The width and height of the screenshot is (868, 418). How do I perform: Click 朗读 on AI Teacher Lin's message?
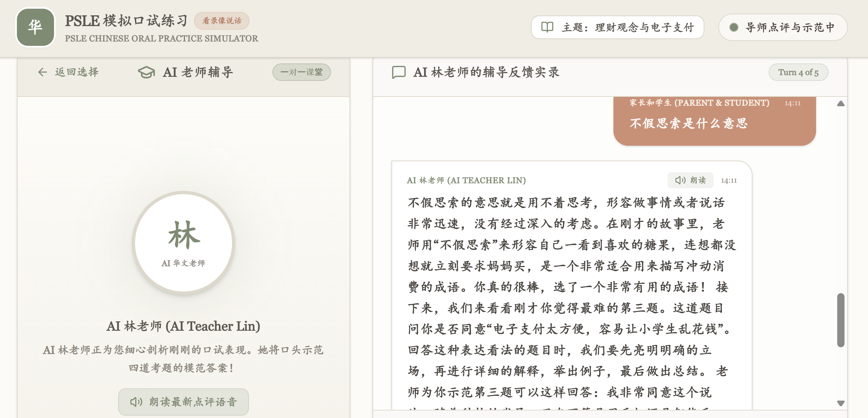point(690,180)
